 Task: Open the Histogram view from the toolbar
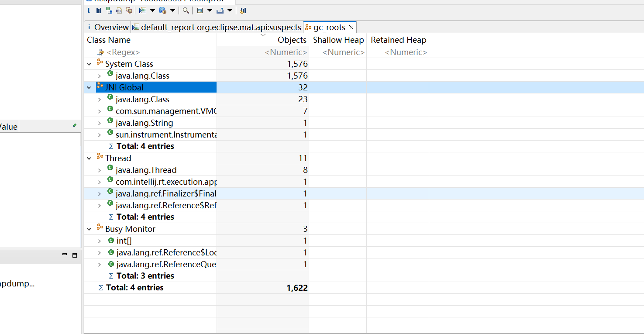[99, 10]
